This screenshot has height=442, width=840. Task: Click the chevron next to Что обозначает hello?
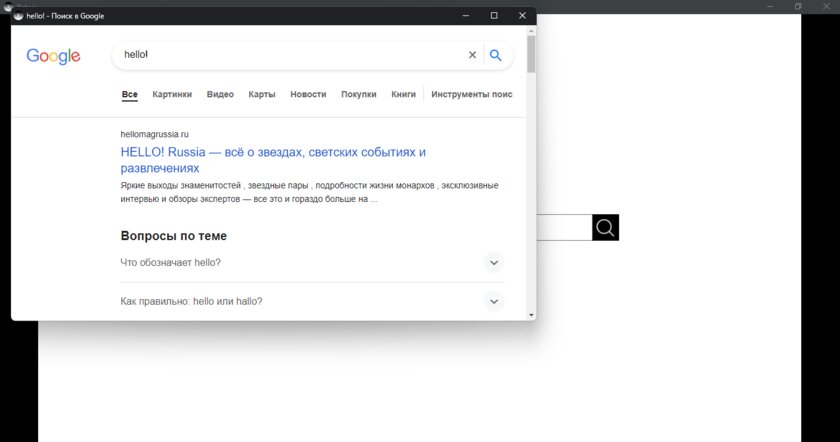coord(494,263)
